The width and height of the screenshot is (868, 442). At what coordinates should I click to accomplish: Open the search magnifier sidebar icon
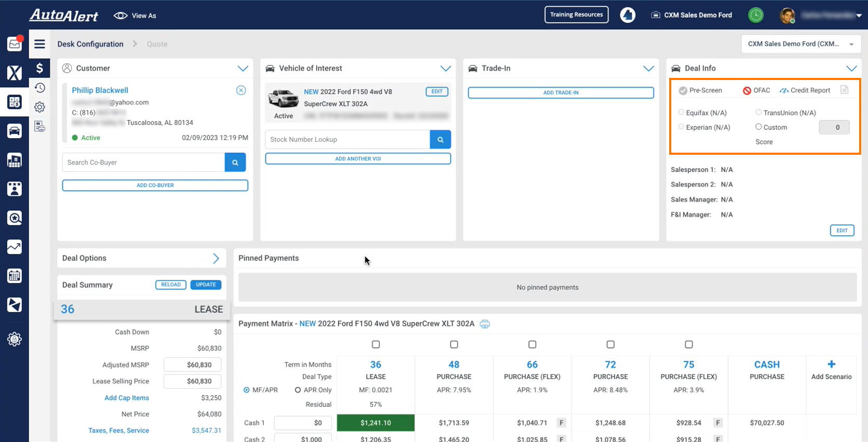coord(15,218)
